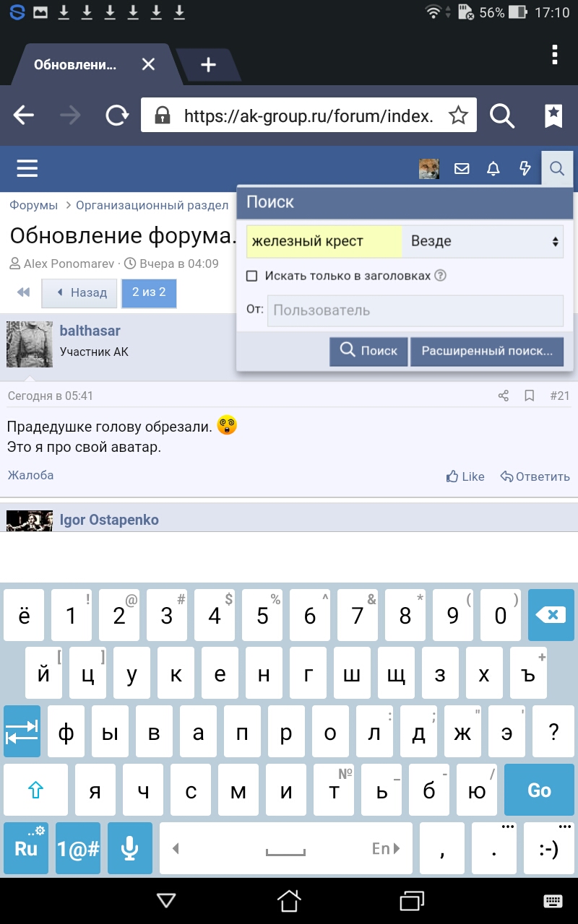The height and width of the screenshot is (924, 578).
Task: Open the browser three-dot overflow menu
Action: (x=554, y=55)
